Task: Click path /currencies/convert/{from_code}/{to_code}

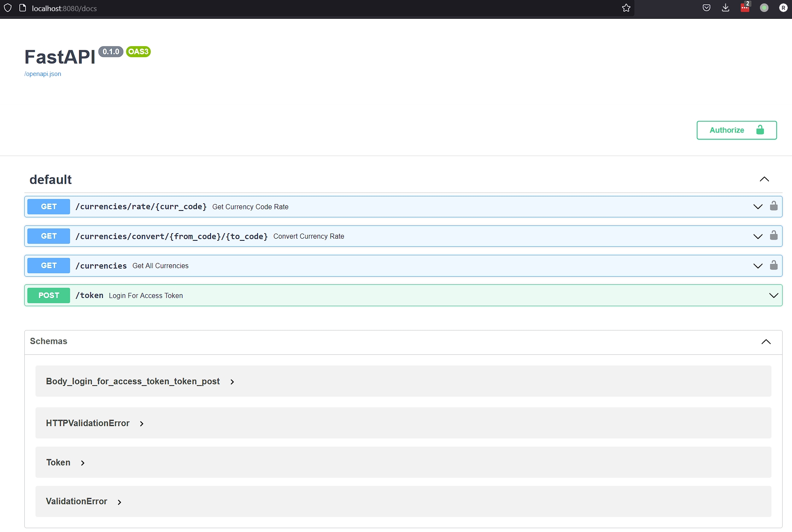Action: coord(171,236)
